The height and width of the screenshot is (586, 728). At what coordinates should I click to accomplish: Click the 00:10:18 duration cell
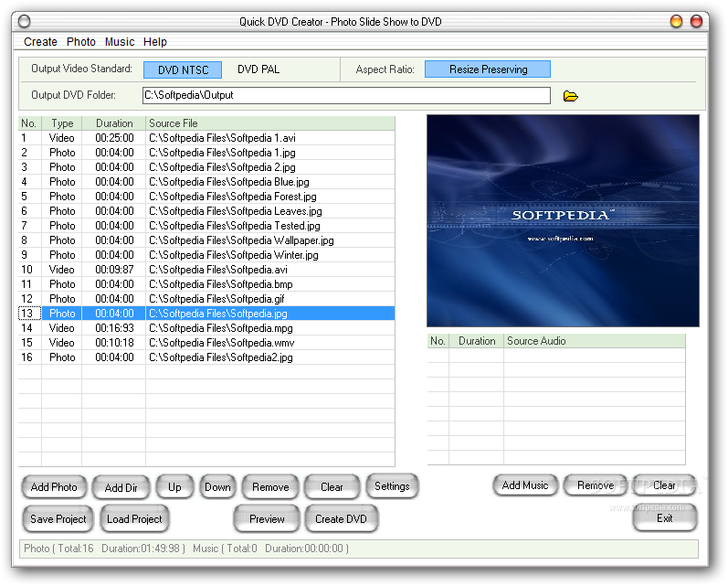pos(114,343)
